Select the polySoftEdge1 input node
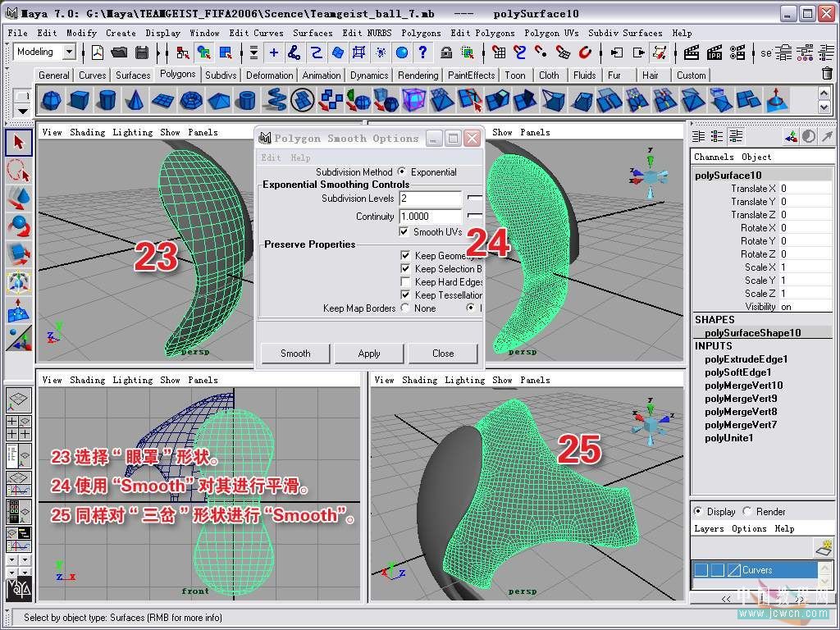This screenshot has height=630, width=840. (738, 372)
